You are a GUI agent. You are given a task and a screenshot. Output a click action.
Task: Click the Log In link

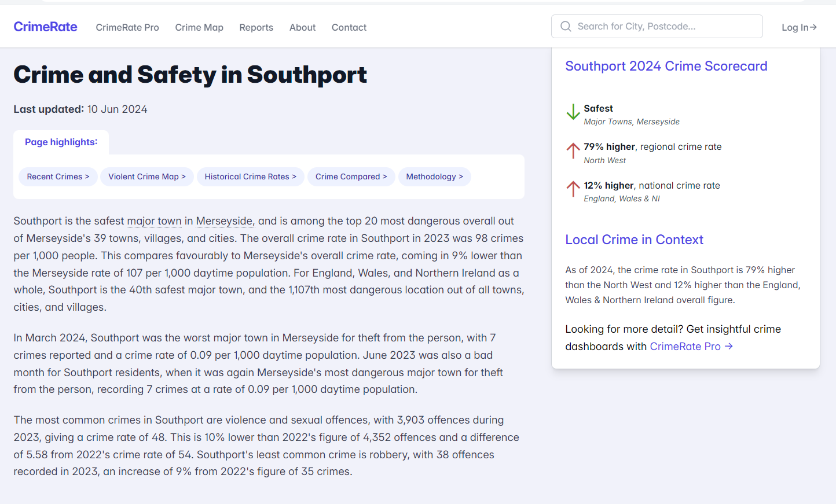coord(799,27)
